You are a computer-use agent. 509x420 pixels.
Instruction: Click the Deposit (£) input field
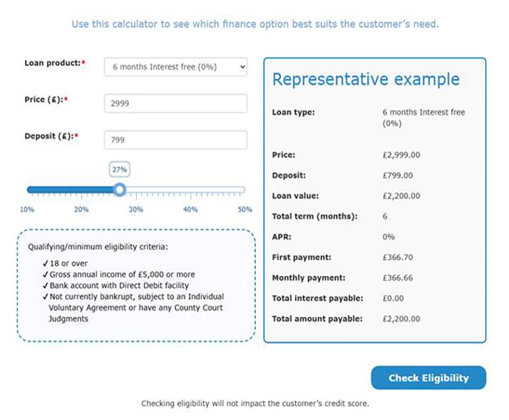point(176,140)
